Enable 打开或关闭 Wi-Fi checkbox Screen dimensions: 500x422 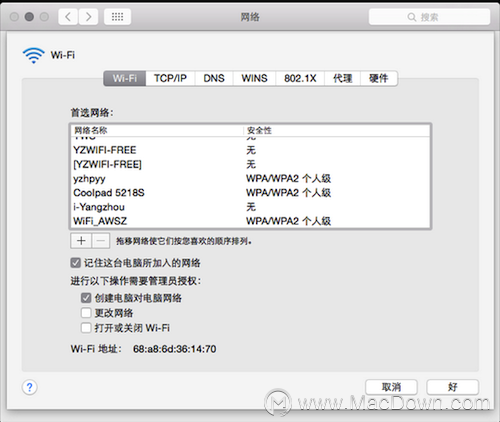pyautogui.click(x=86, y=328)
